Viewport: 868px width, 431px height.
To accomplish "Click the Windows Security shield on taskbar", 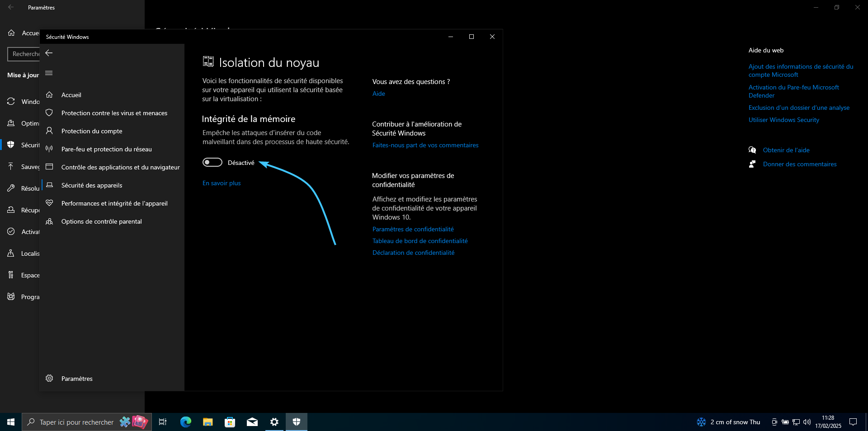I will click(x=297, y=422).
